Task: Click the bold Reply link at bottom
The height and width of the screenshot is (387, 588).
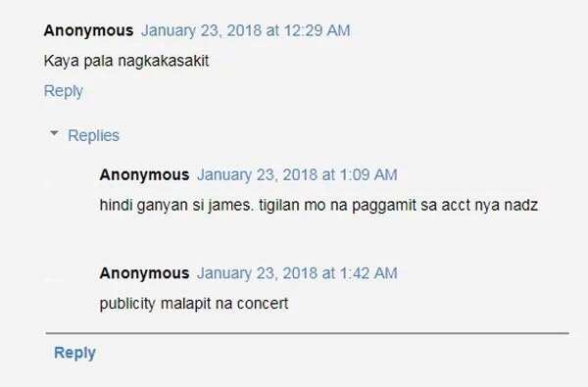Action: 75,353
